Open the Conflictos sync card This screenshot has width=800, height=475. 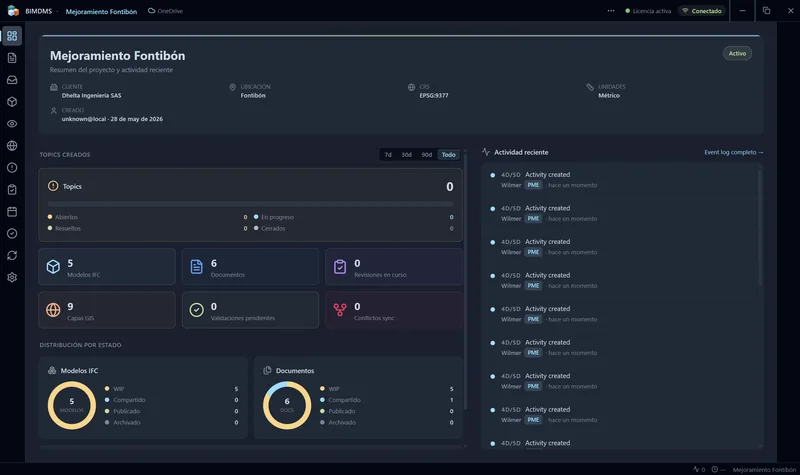[x=394, y=310]
